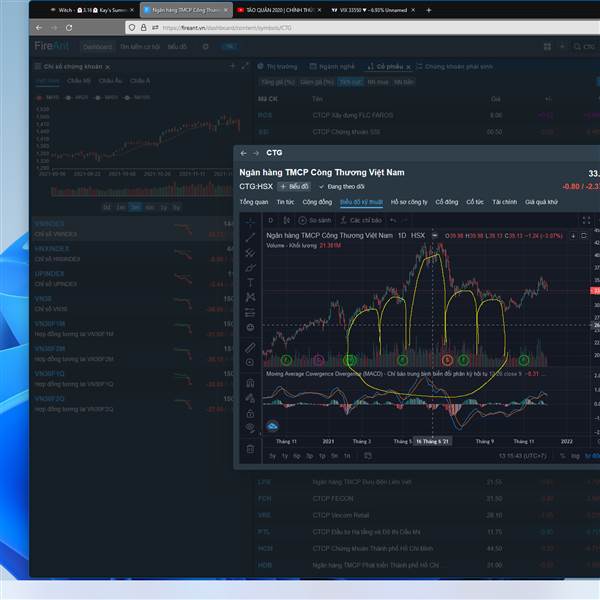
Task: Switch to Ngành nghề tab
Action: (x=332, y=67)
